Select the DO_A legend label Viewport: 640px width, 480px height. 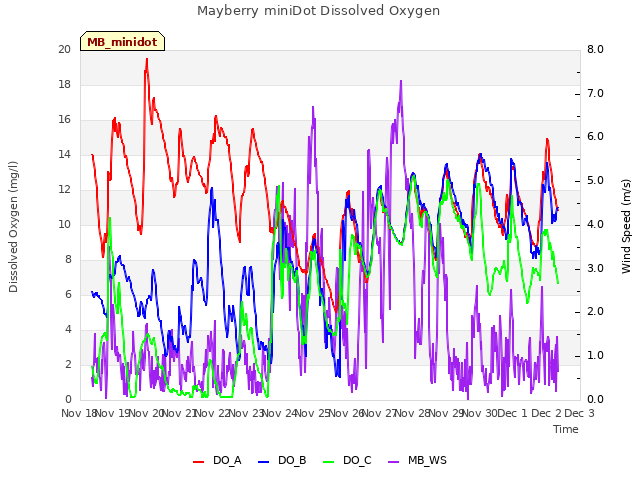tap(227, 460)
